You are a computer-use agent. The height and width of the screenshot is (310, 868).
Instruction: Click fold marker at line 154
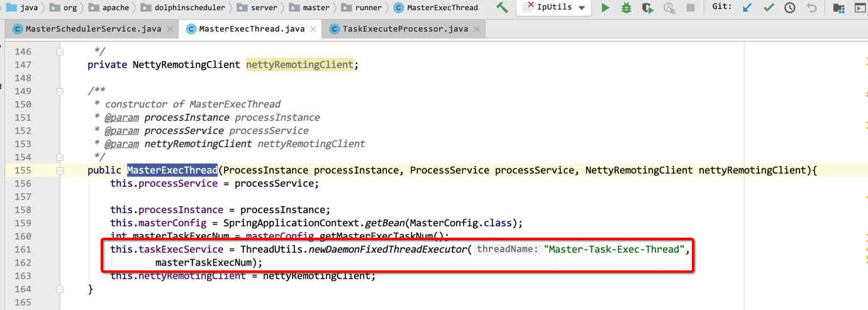[60, 157]
